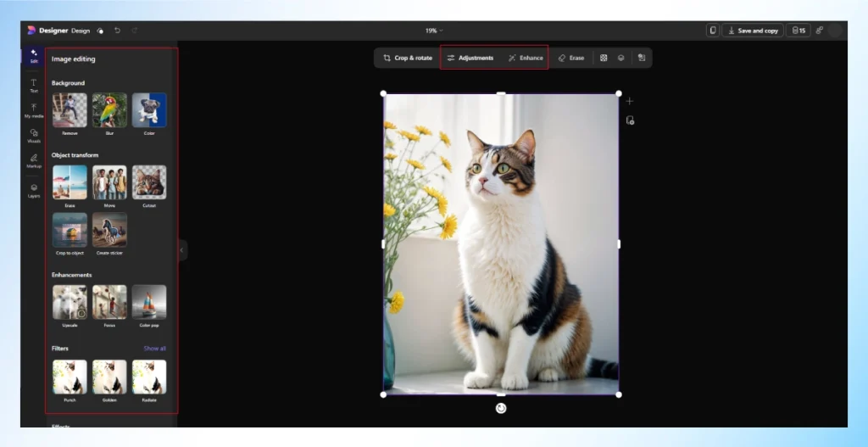Undo the last action
Viewport: 868px width, 447px height.
click(117, 31)
